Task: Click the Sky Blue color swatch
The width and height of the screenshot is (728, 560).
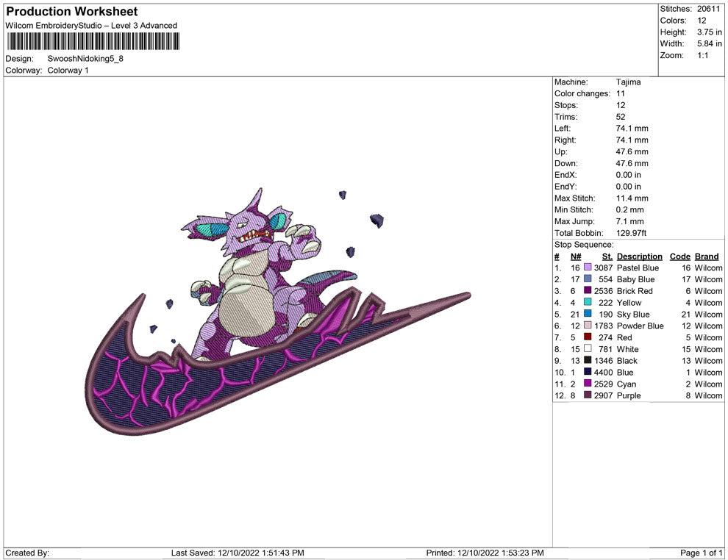Action: pyautogui.click(x=588, y=314)
